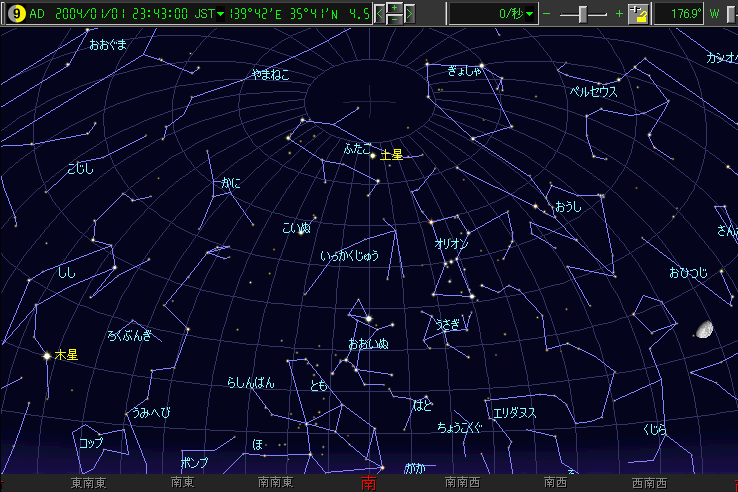Viewport: 738px width, 492px height.
Task: Click the speed slider handle
Action: (x=583, y=14)
